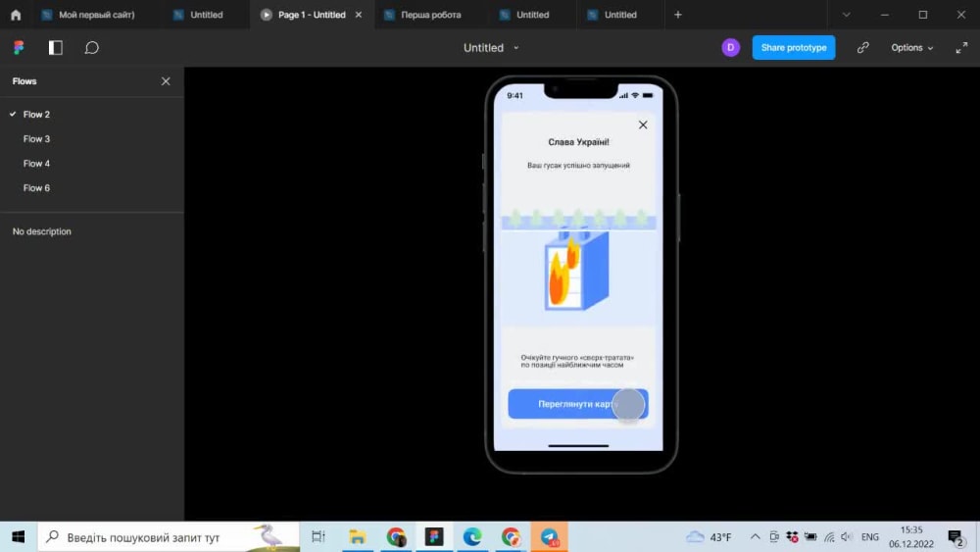Viewport: 980px width, 552px height.
Task: Open File Explorer from the taskbar
Action: [357, 537]
